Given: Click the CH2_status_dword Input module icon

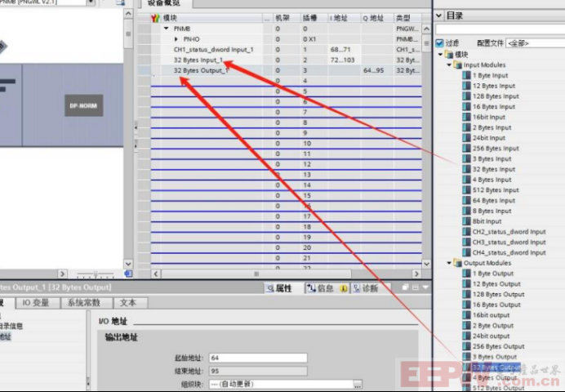Looking at the screenshot, I should click(466, 232).
